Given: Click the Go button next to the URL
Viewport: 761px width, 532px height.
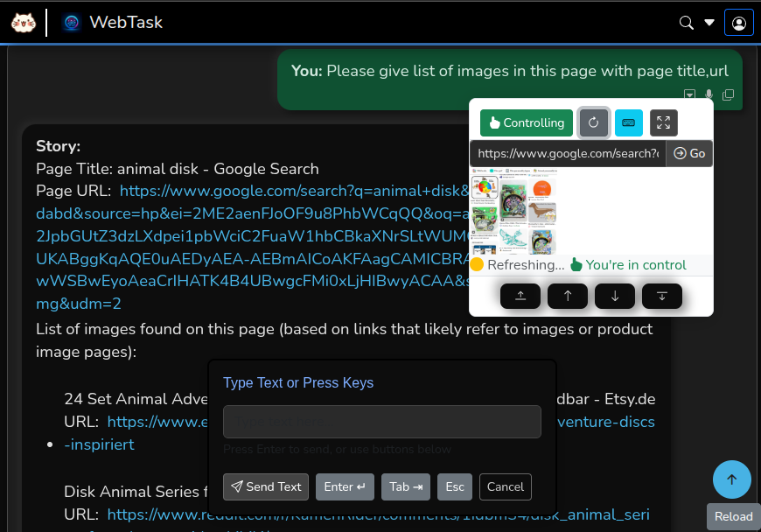Looking at the screenshot, I should click(689, 153).
